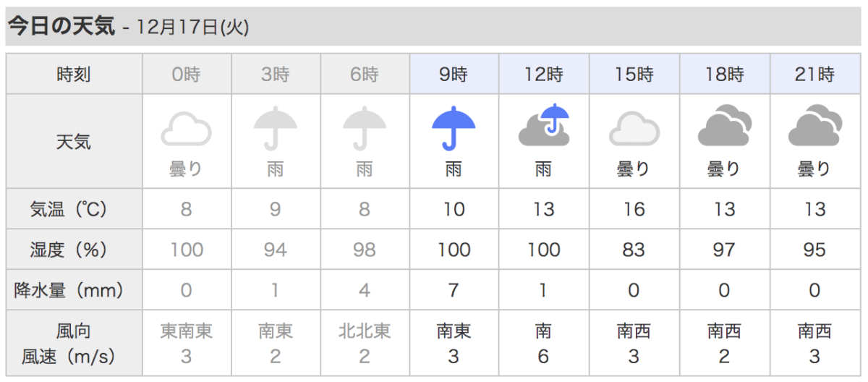Click the 湿度（%） row label
This screenshot has height=382, width=868.
(74, 250)
